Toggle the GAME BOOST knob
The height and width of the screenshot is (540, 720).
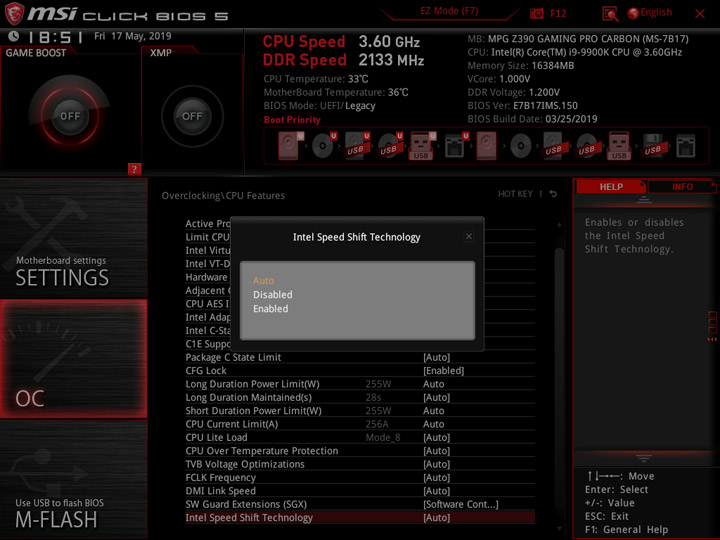coord(70,116)
